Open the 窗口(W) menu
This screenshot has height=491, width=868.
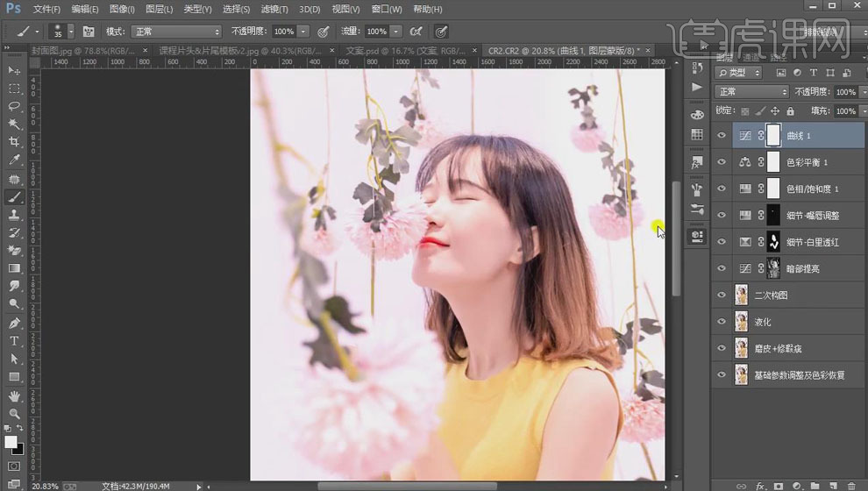tap(387, 9)
